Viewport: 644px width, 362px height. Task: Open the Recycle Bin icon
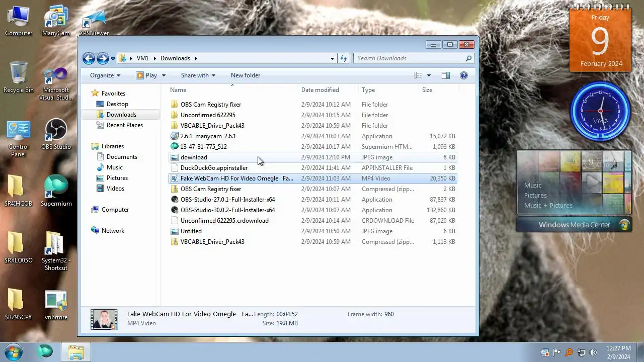pos(19,78)
